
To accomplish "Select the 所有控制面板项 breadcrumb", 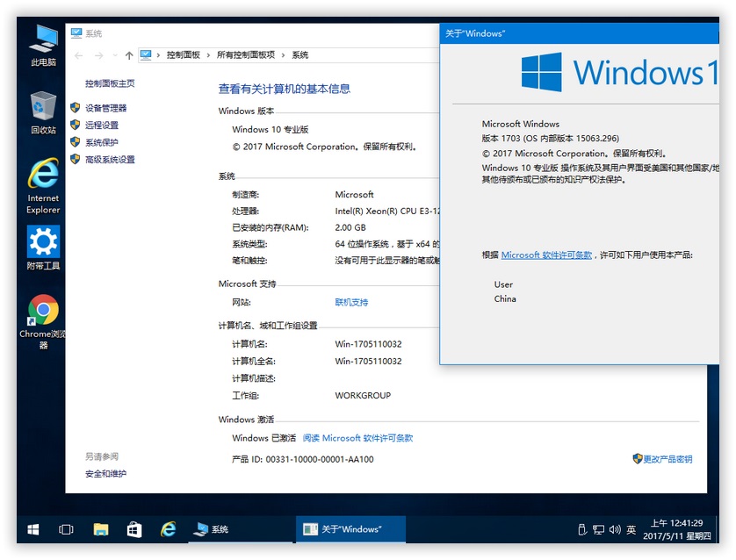I will tap(246, 55).
